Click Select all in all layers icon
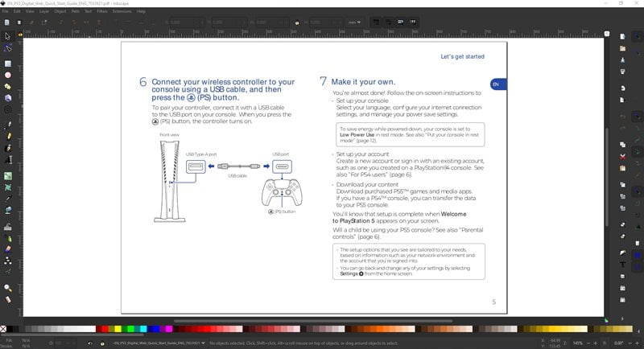 [19, 23]
